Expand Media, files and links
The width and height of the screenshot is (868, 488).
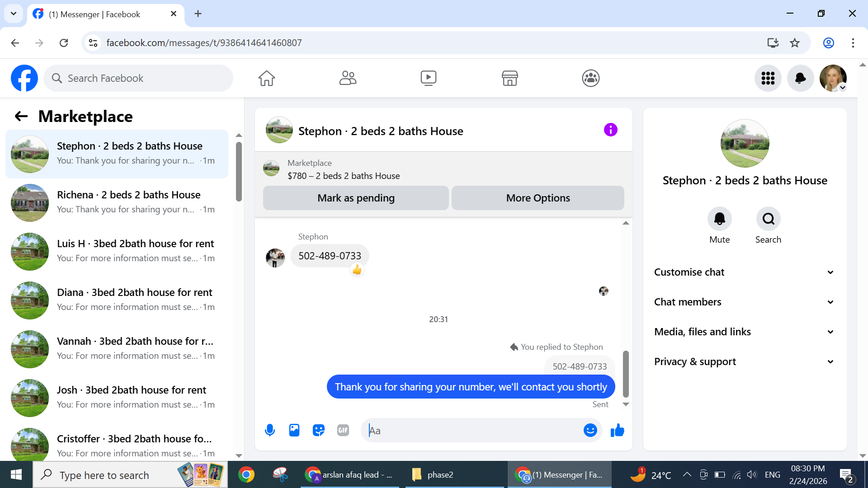point(744,332)
